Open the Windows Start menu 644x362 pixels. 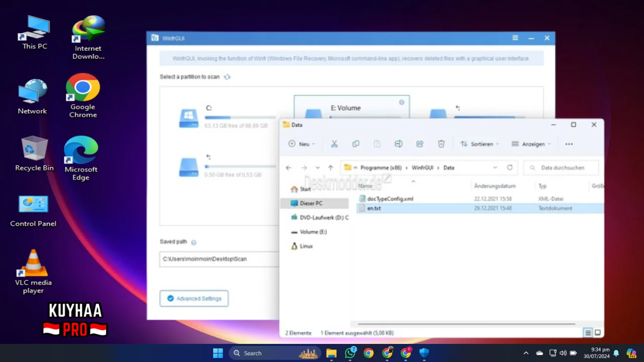[218, 353]
